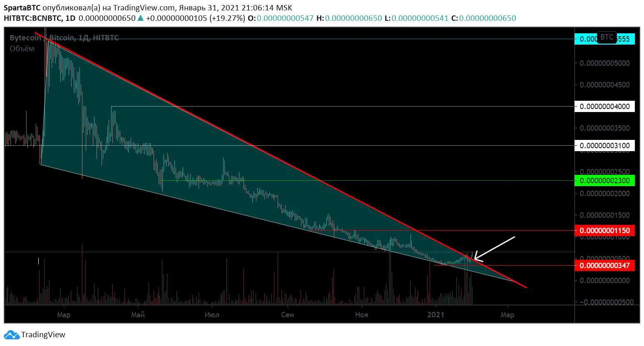Click the red 0.00000000347 price label
Viewport: 644px width, 346px height.
[x=605, y=265]
